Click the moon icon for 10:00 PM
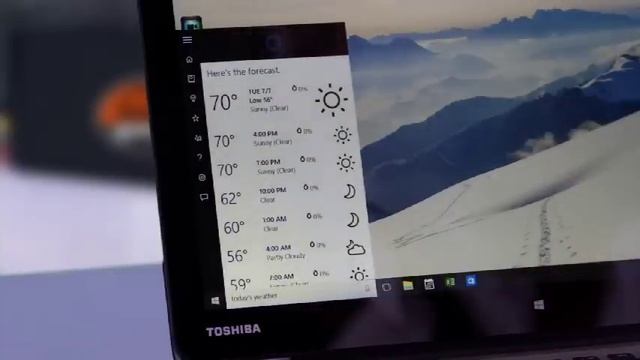The image size is (640, 360). (349, 191)
